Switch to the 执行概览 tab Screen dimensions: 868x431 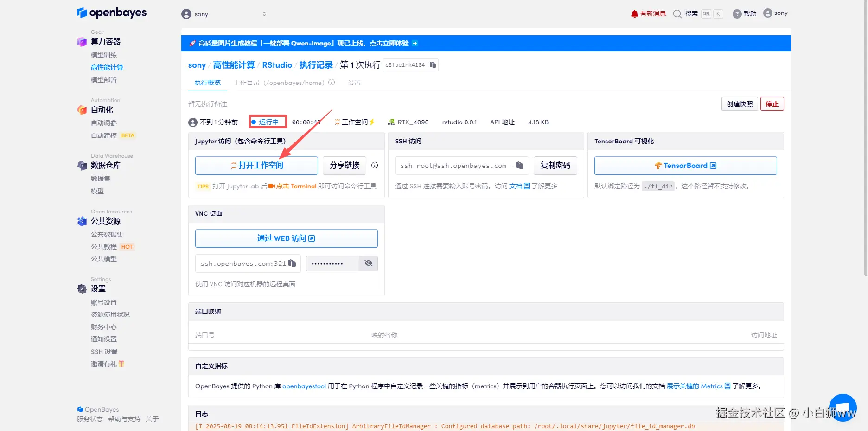click(x=208, y=83)
